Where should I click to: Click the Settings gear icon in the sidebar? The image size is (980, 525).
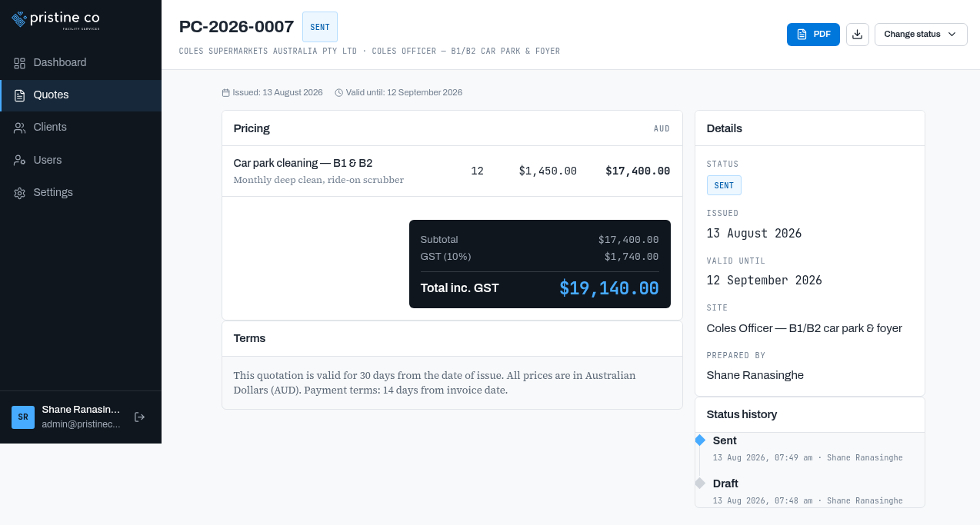(x=20, y=193)
